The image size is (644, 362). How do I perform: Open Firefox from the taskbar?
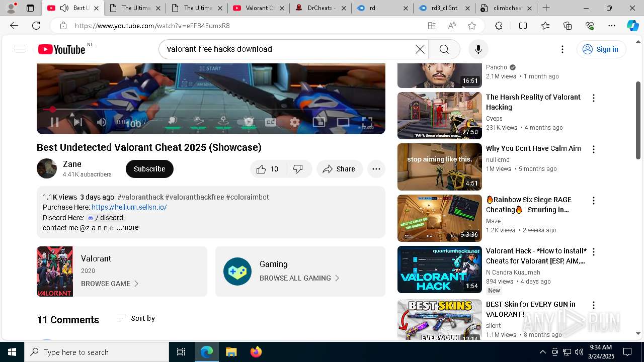[256, 352]
